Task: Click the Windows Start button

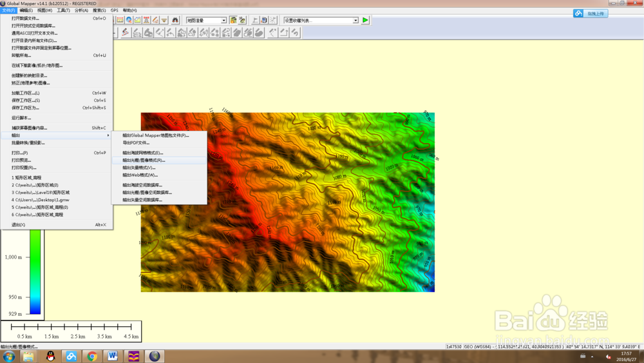Action: (8, 357)
